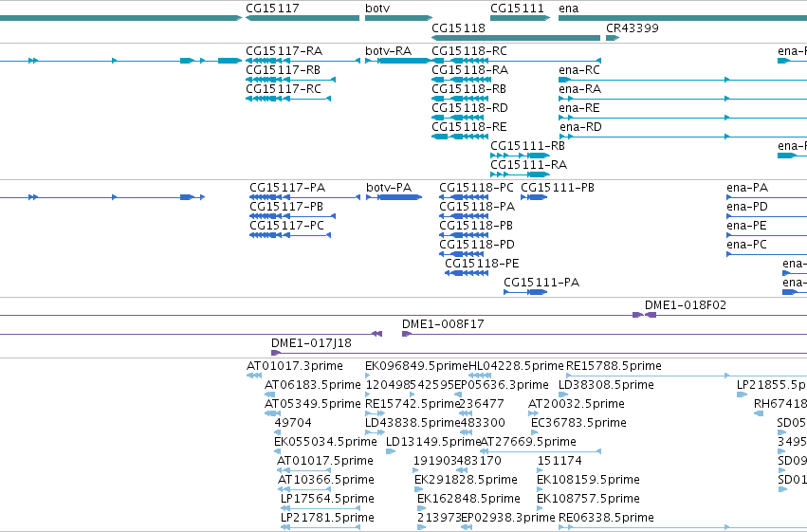Click the ena-PD protein label
Image resolution: width=807 pixels, height=532 pixels.
(x=747, y=207)
